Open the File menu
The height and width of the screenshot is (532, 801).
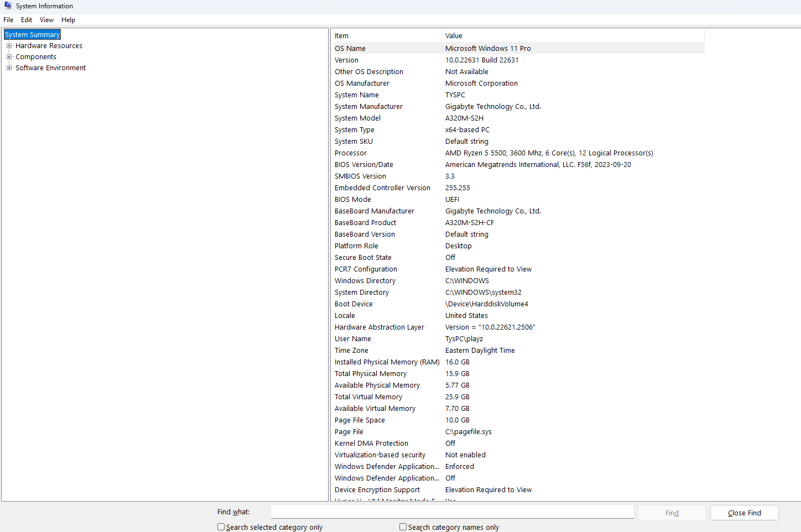pos(8,20)
